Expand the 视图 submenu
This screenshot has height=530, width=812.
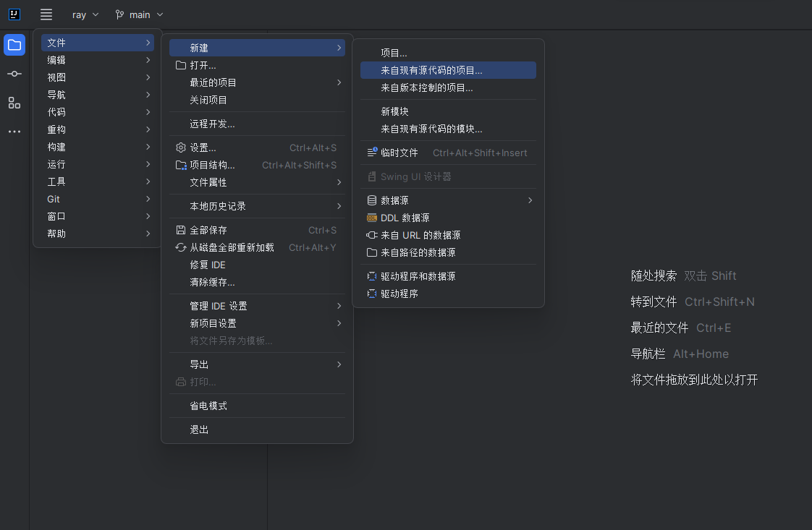[98, 77]
